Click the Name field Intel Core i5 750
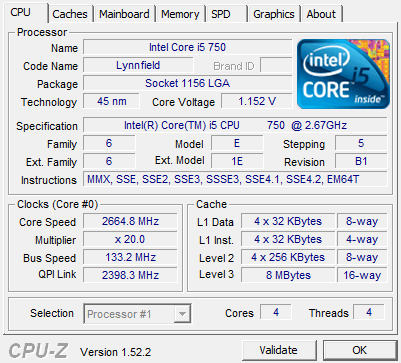 coord(188,47)
